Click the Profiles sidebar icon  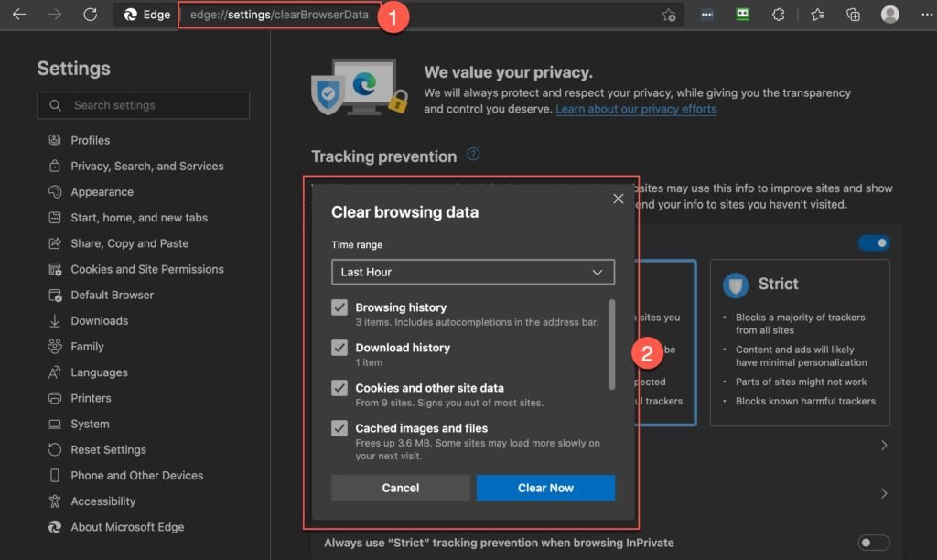point(54,140)
